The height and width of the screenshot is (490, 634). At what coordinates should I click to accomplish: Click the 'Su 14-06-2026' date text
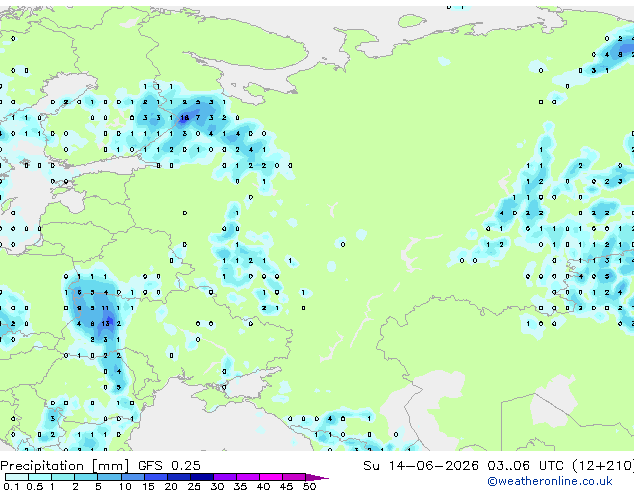tap(421, 466)
